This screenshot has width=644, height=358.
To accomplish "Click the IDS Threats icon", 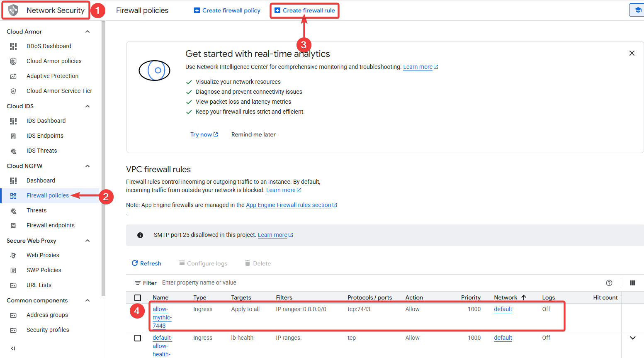I will [13, 151].
